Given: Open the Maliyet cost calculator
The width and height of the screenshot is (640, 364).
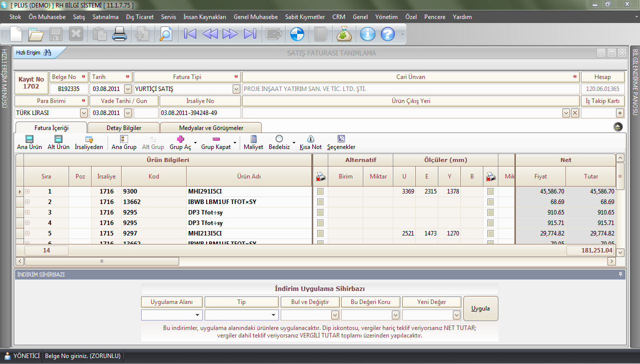Looking at the screenshot, I should coord(253,142).
